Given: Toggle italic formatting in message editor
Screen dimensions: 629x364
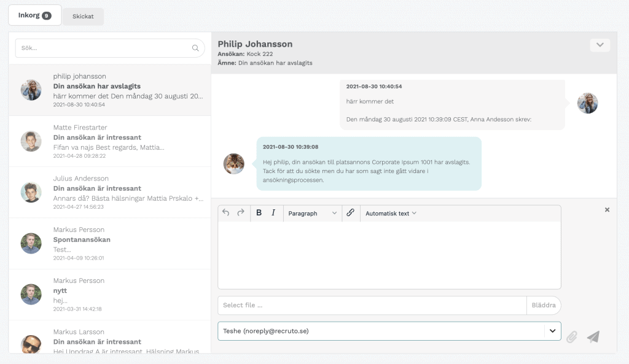Looking at the screenshot, I should (x=273, y=213).
